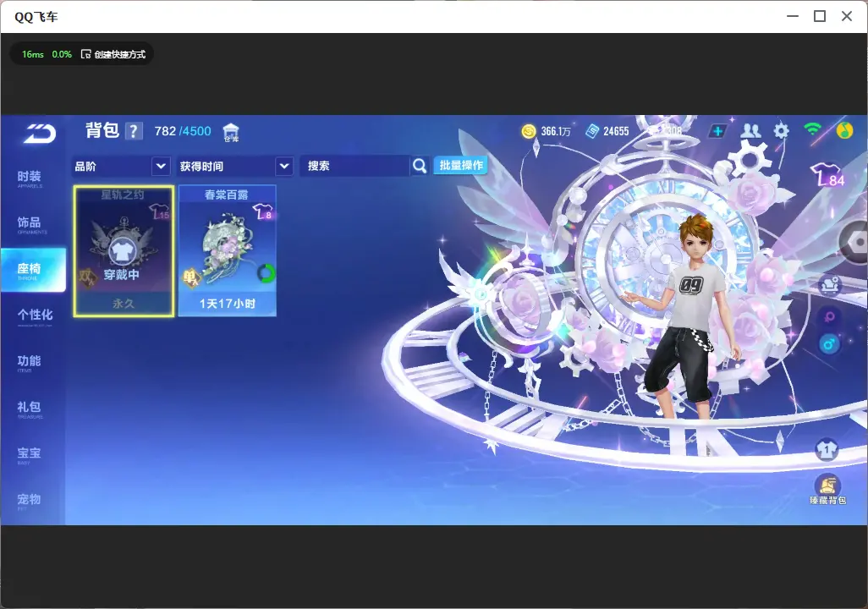Minimize the QQ飞车 window
868x609 pixels.
click(x=793, y=17)
